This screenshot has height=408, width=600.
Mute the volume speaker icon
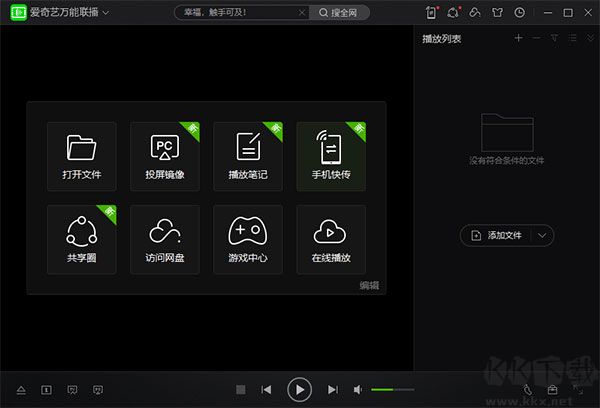(x=358, y=390)
